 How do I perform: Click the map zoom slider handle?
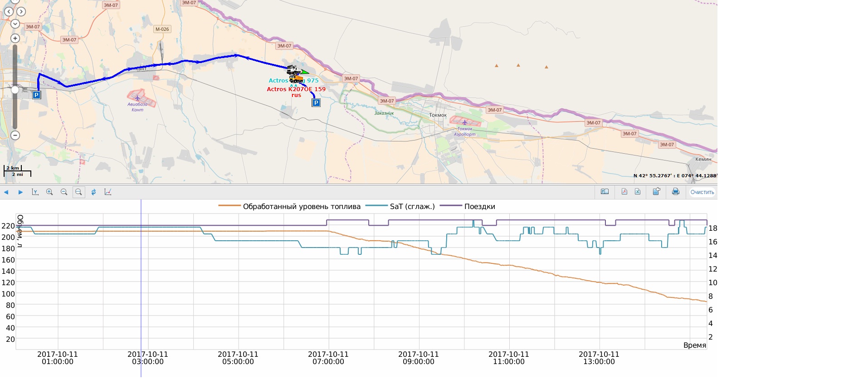click(x=15, y=90)
